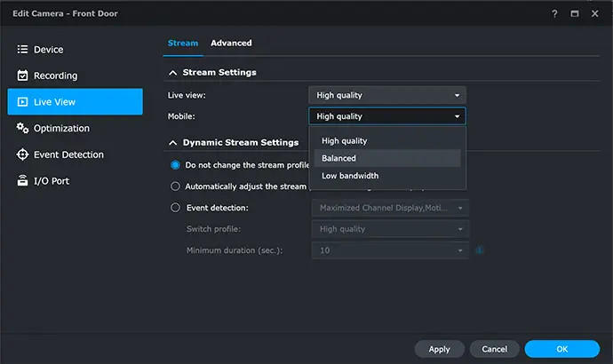The height and width of the screenshot is (364, 613).
Task: Click the info icon beside Minimum duration
Action: point(480,250)
